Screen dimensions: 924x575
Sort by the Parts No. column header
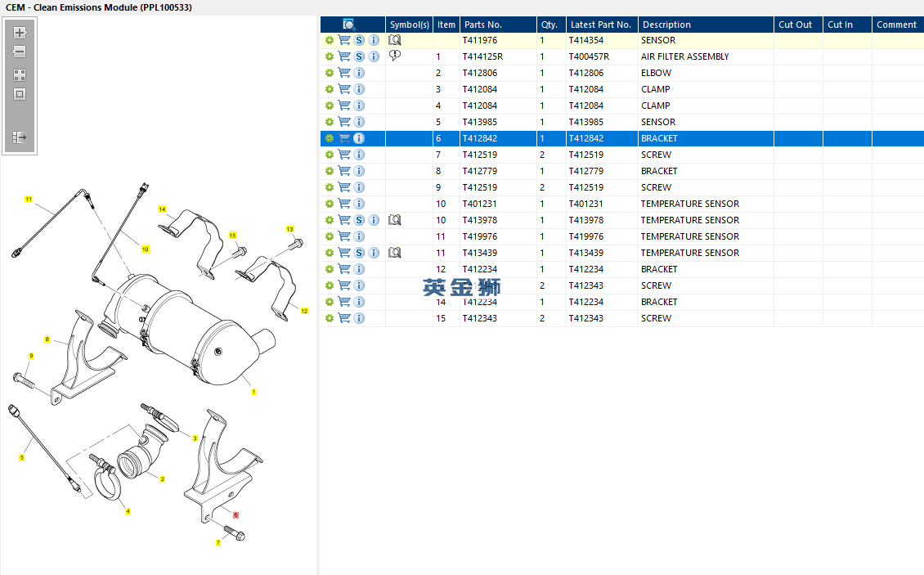498,25
